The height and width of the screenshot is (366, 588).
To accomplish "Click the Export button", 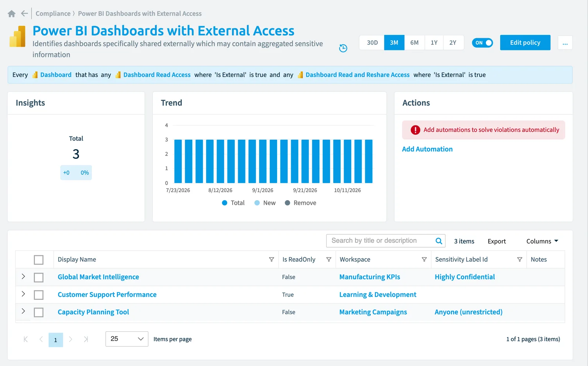I will tap(496, 241).
